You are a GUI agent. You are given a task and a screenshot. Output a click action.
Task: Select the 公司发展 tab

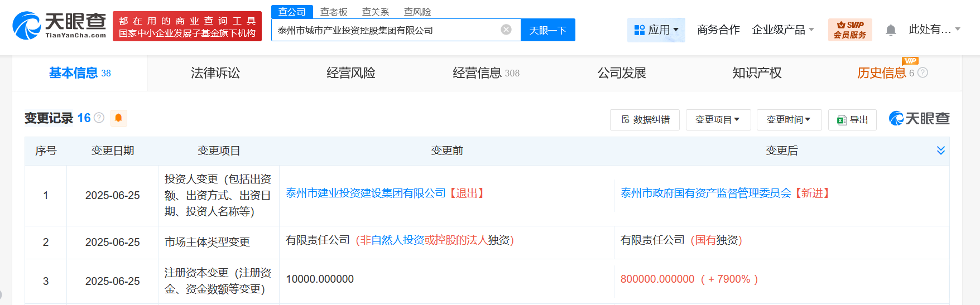pos(622,73)
